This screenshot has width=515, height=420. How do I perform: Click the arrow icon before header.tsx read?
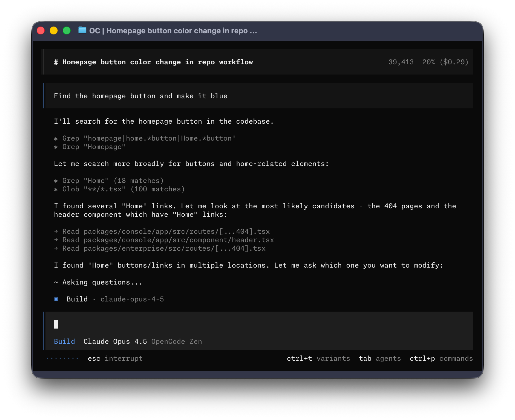(x=56, y=240)
